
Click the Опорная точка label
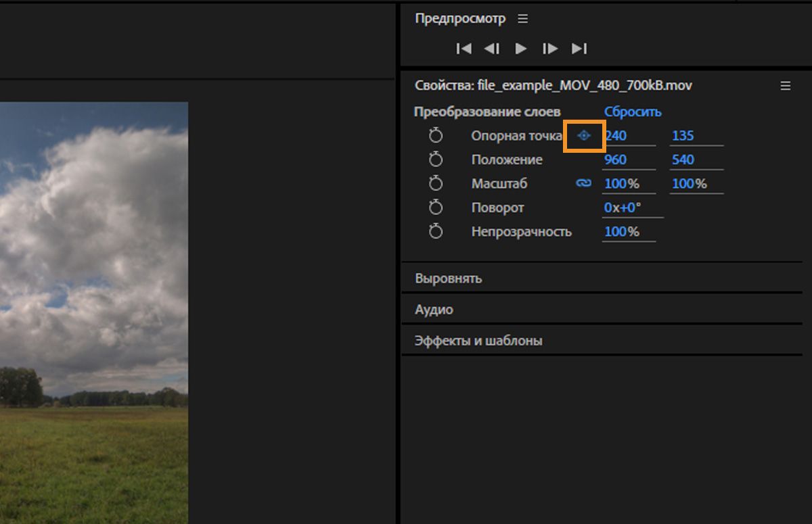point(516,135)
